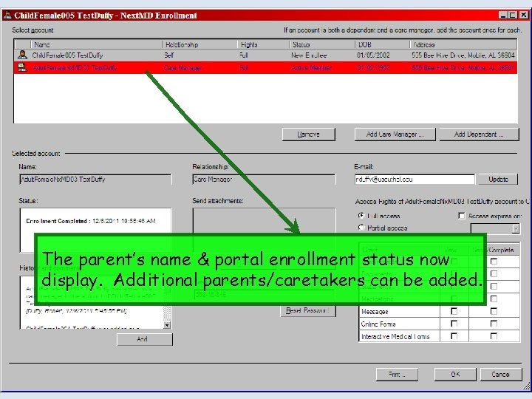This screenshot has height=399, width=532.
Task: Click the Remove button
Action: tap(308, 134)
